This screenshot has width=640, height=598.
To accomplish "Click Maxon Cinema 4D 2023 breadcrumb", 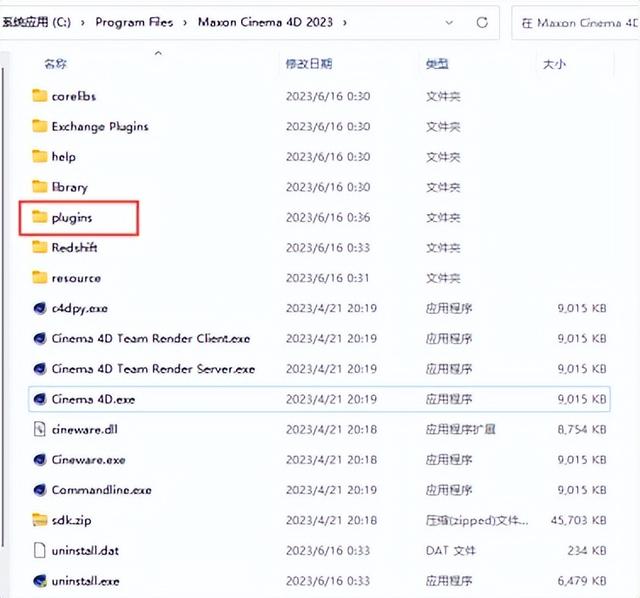I will coord(265,22).
